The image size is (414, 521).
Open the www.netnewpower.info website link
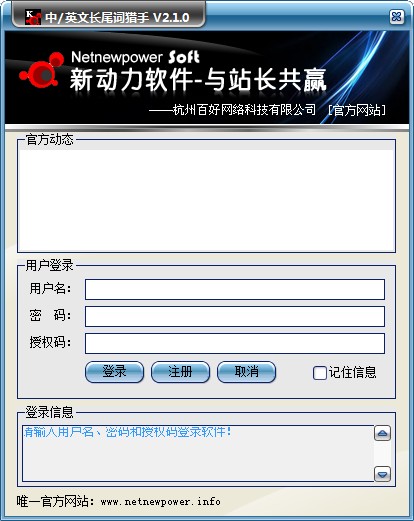pos(160,502)
